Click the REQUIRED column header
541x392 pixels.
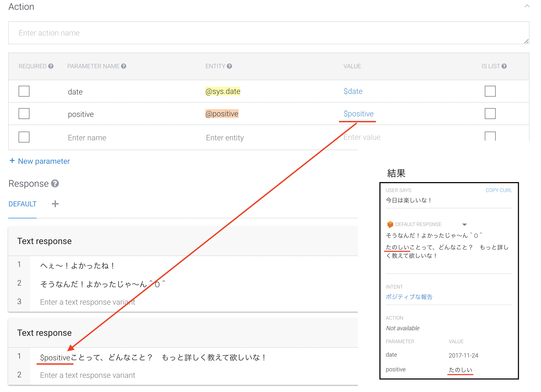point(32,66)
